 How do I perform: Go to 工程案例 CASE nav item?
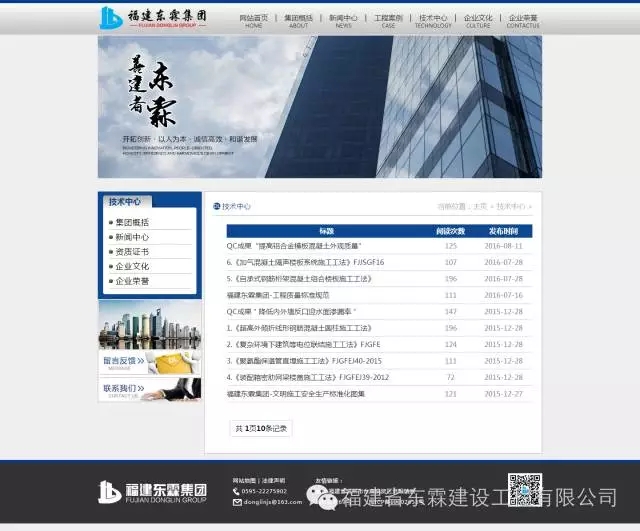pos(388,21)
